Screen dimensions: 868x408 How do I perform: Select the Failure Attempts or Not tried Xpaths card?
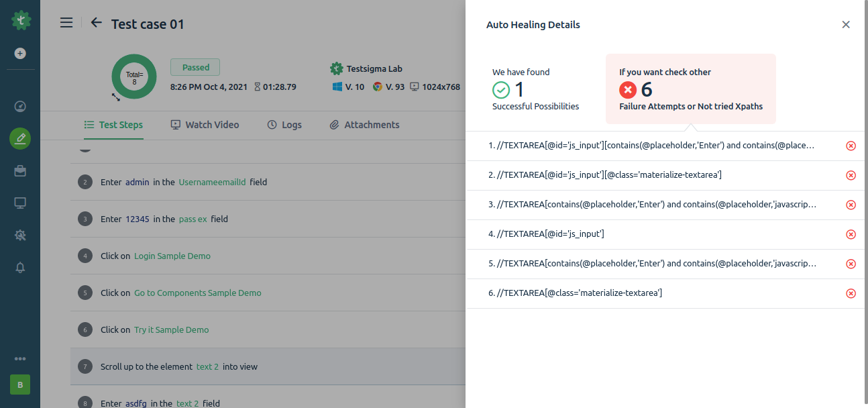690,89
